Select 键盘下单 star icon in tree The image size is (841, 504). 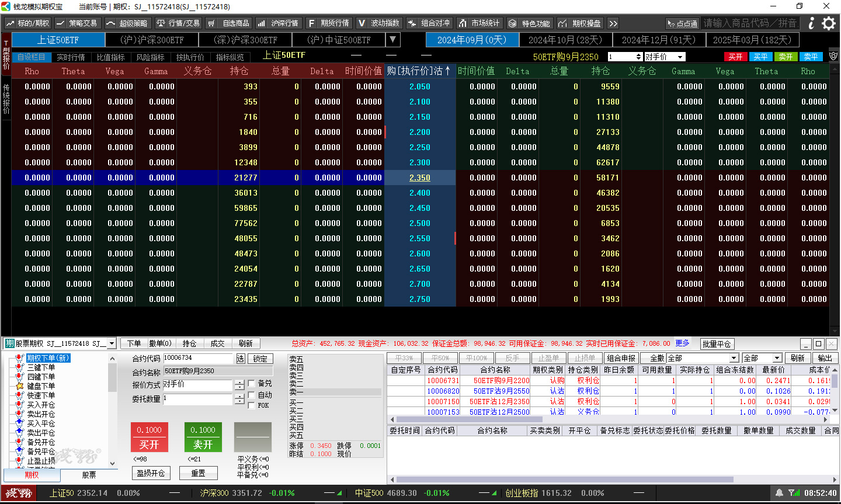(20, 386)
